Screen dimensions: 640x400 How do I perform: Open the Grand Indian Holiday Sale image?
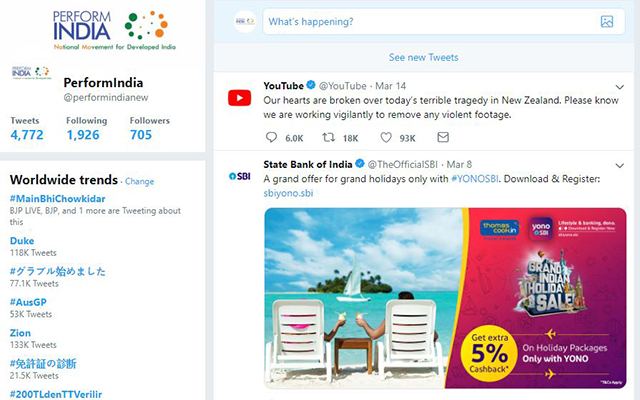[x=445, y=298]
